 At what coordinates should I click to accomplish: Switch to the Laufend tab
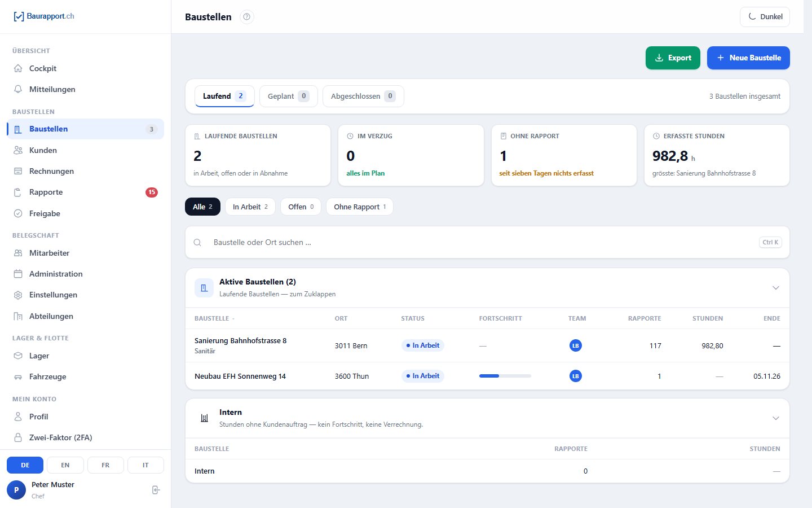224,96
